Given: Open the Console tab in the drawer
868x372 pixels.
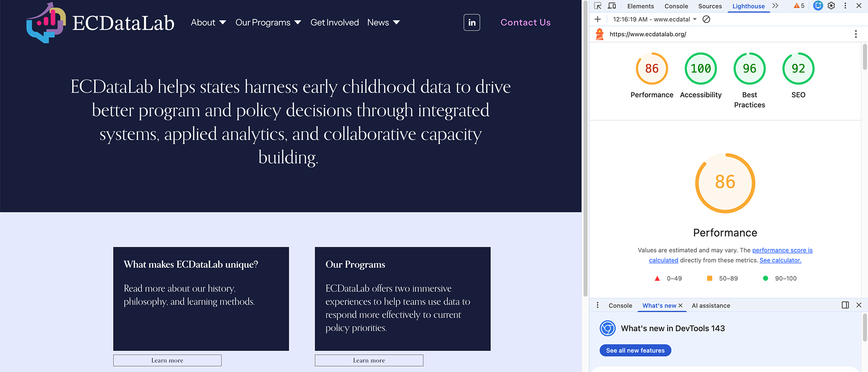Looking at the screenshot, I should 620,305.
